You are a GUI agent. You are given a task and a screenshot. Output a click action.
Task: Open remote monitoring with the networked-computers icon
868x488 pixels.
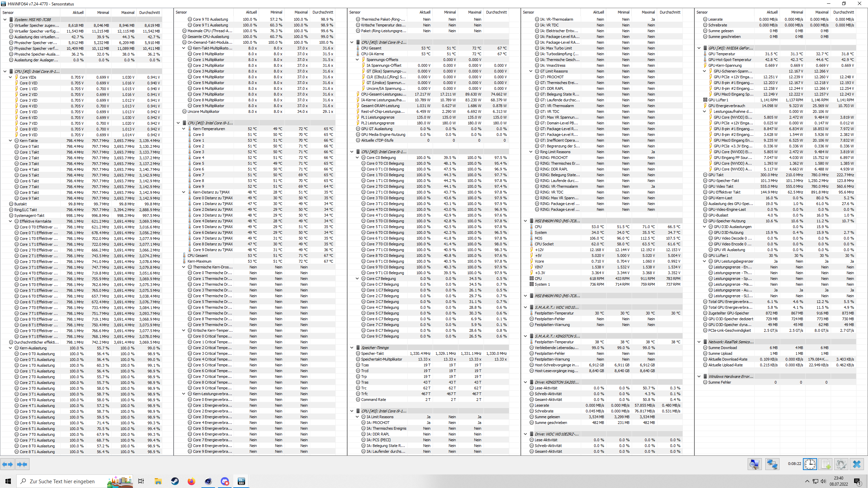[x=772, y=464]
